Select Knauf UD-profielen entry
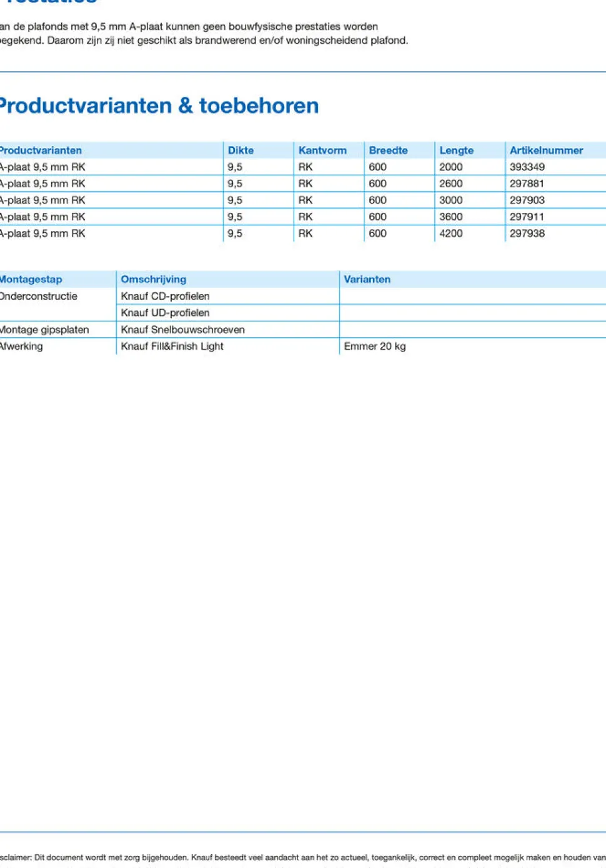 tap(165, 313)
